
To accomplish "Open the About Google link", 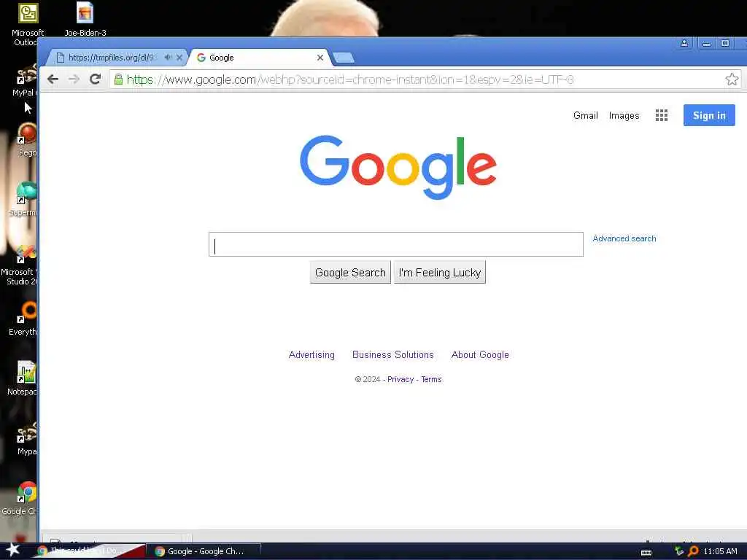I will click(480, 355).
